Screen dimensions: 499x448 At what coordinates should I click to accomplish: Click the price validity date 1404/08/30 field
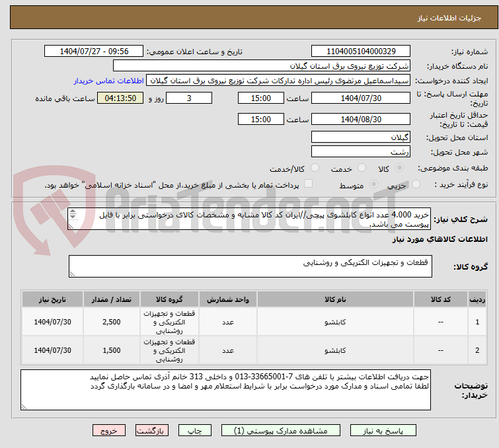coord(361,120)
